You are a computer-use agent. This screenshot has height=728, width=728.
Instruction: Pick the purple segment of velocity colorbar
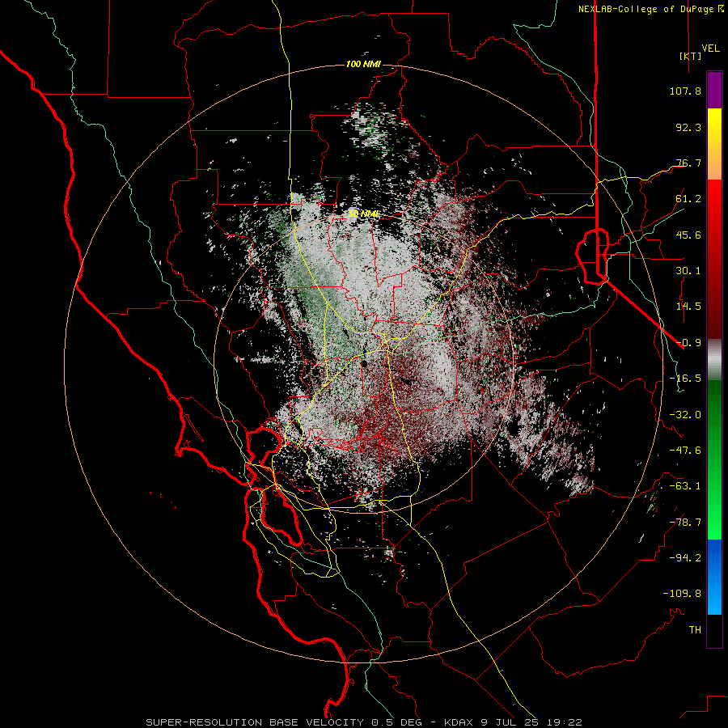pos(714,90)
